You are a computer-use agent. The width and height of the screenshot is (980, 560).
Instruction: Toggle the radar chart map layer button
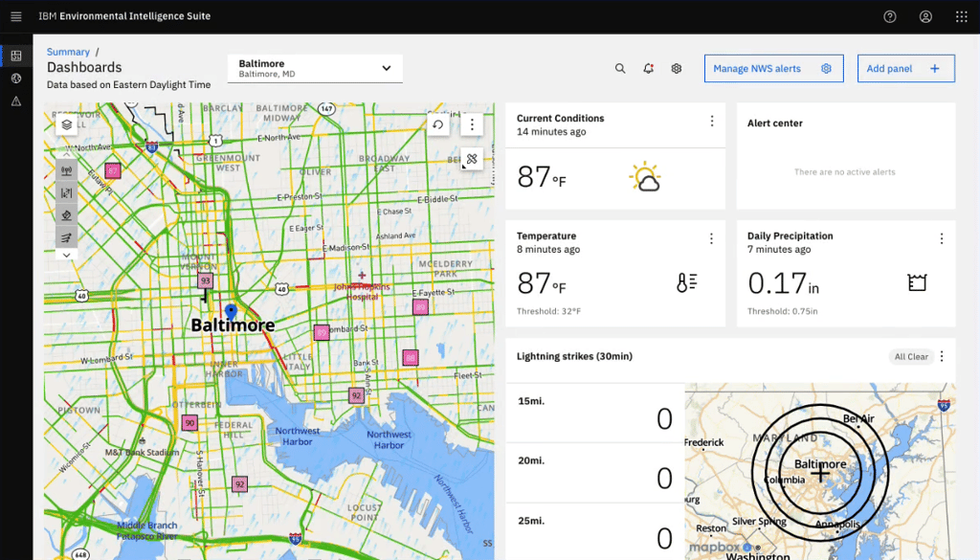pos(66,192)
